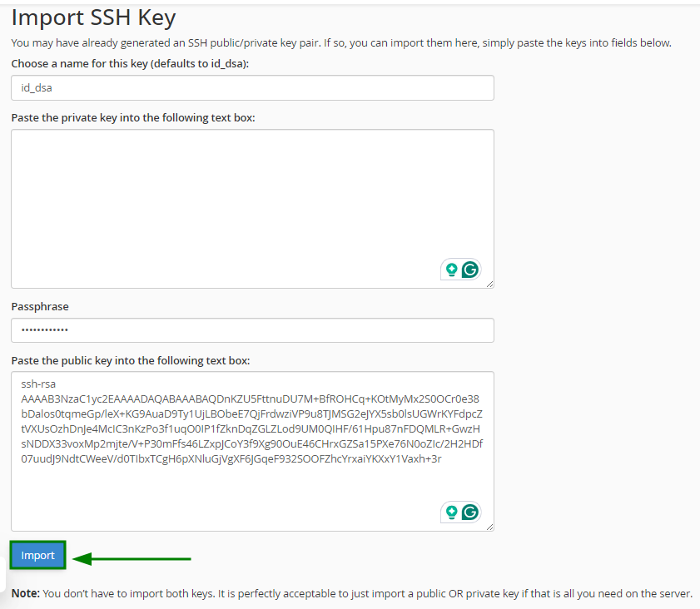Image resolution: width=700 pixels, height=609 pixels.
Task: Open Grammarly suggestions in the public key box
Action: [450, 512]
